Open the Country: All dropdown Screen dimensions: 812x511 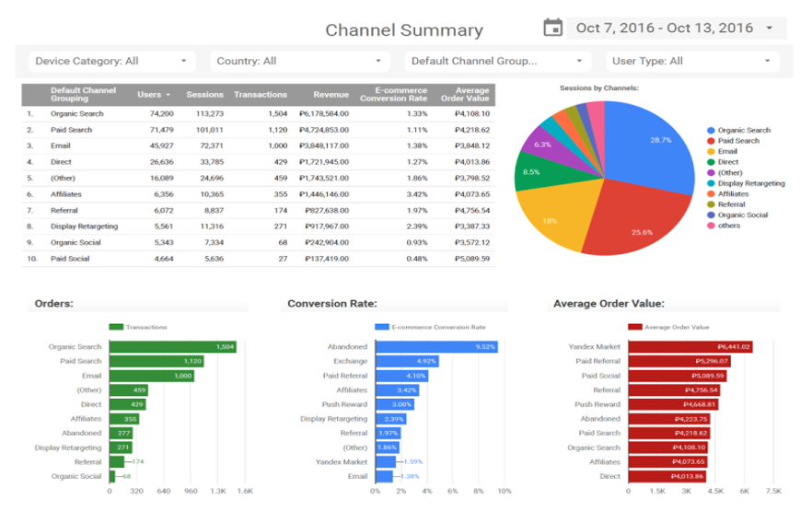pyautogui.click(x=300, y=61)
